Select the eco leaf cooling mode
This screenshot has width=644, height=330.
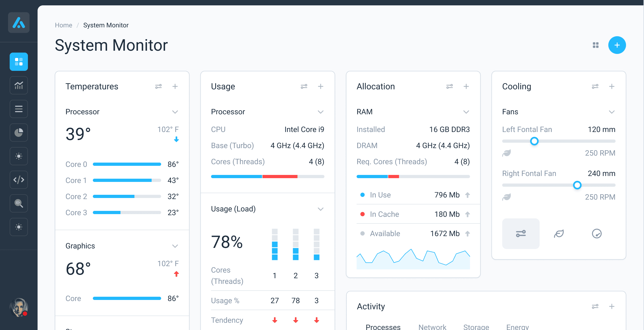(x=559, y=234)
